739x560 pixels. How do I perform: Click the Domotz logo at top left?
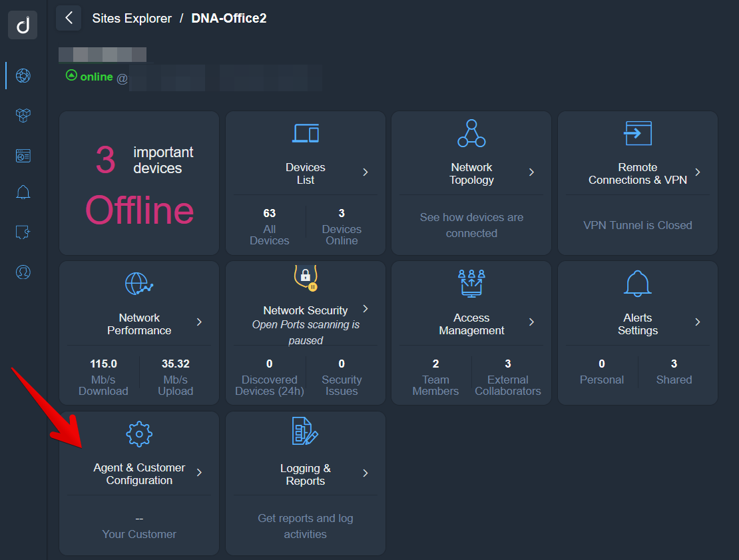tap(23, 25)
